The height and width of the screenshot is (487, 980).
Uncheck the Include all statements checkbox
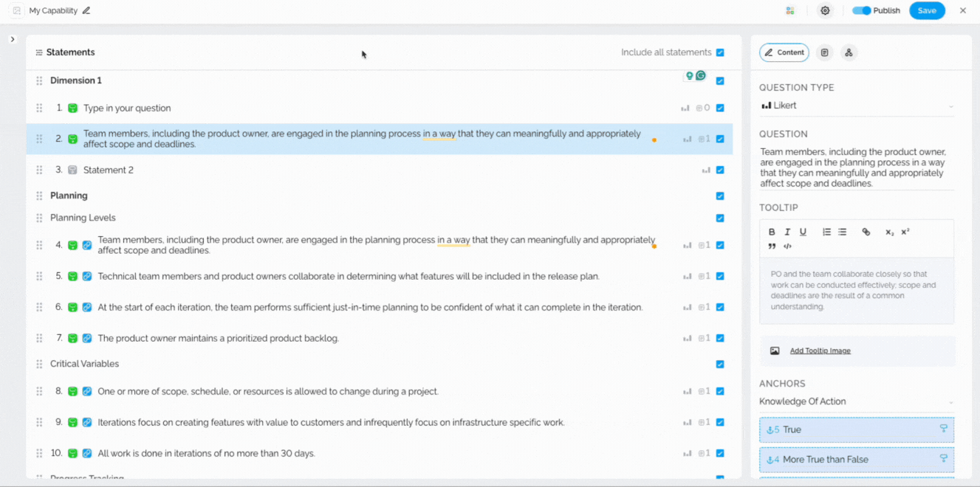coord(720,52)
